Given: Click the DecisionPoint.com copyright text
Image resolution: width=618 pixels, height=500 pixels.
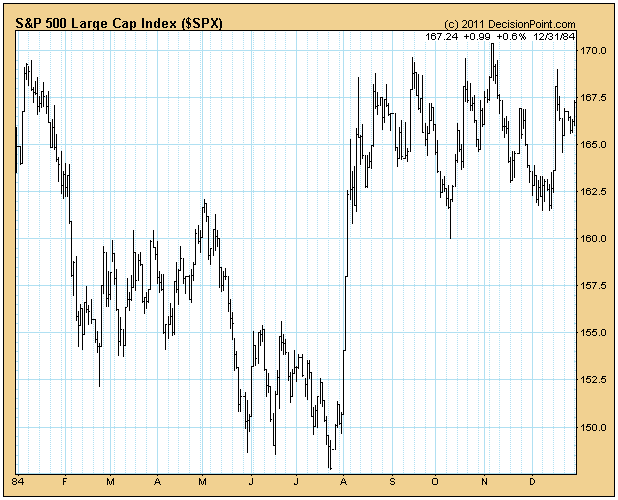Looking at the screenshot, I should 510,24.
